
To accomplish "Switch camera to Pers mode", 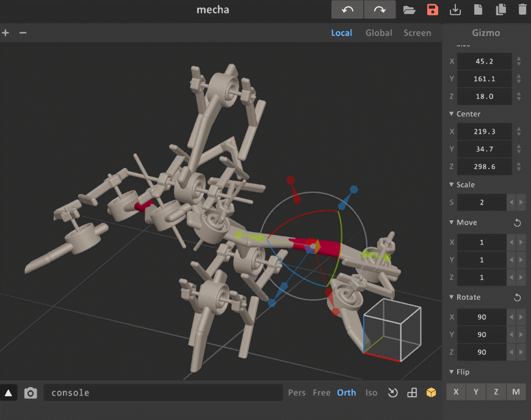I will (x=297, y=393).
